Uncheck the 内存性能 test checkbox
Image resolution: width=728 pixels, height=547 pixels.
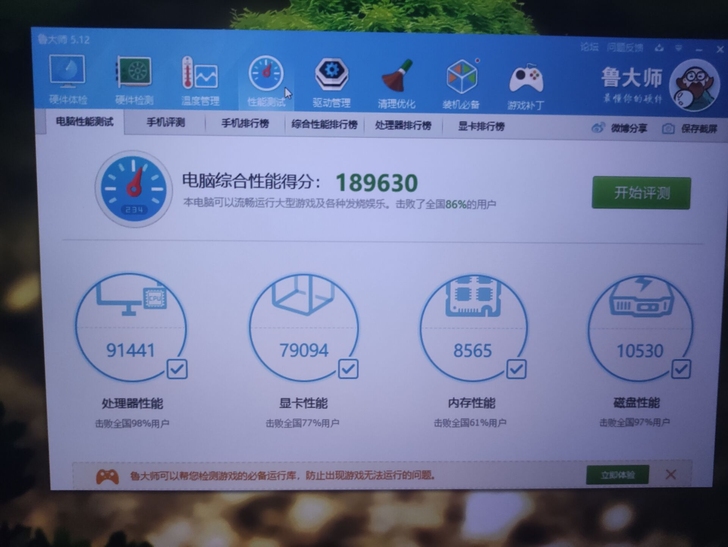516,369
